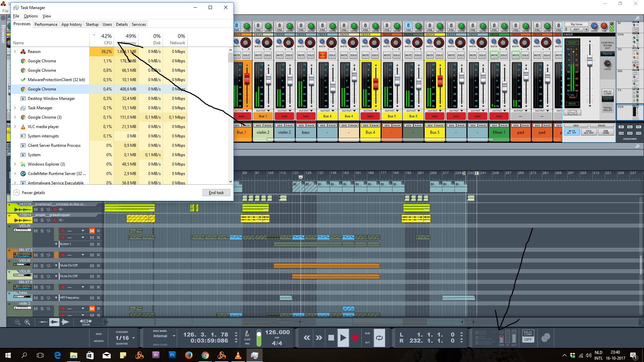This screenshot has width=644, height=362.
Task: Click the DIM -20dB button
Action: [x=605, y=132]
